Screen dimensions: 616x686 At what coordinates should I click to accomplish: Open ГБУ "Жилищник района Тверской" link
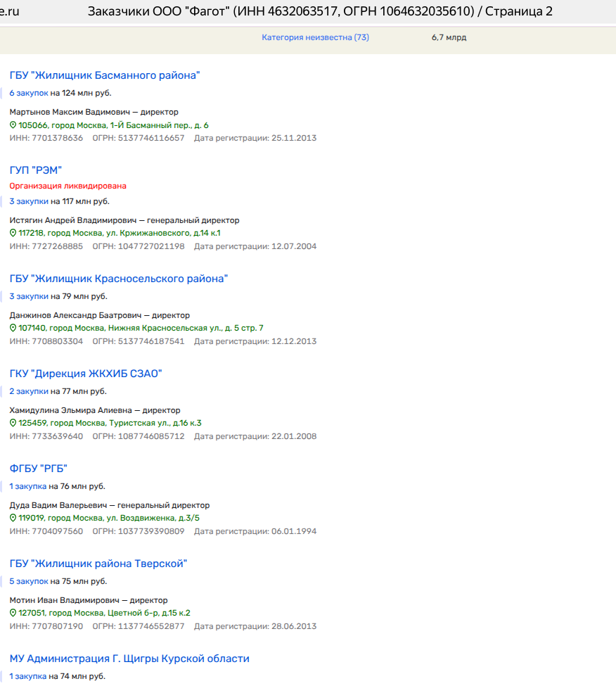[x=98, y=564]
